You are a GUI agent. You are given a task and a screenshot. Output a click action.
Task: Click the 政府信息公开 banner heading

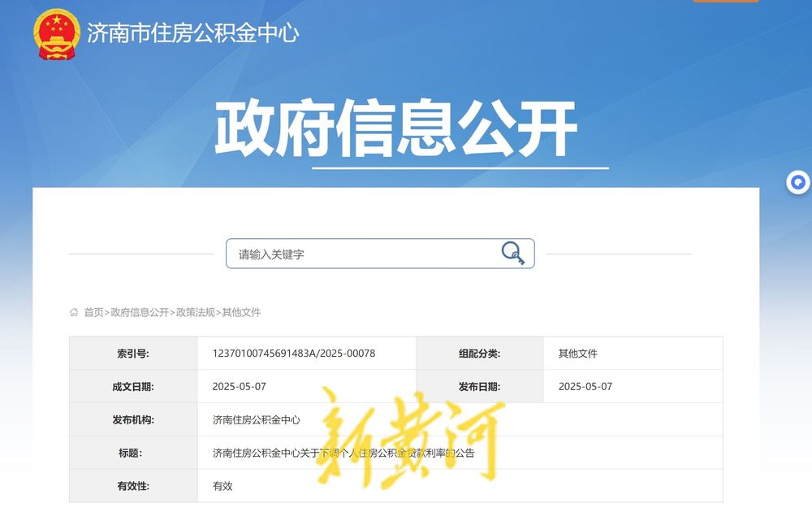(395, 128)
